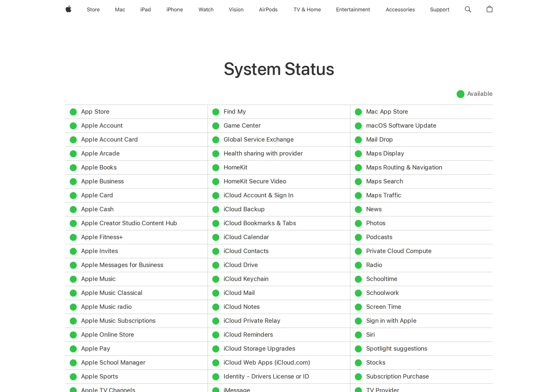Viewport: 558px width, 392px height.
Task: Select Apple School Manager entry
Action: (113, 362)
